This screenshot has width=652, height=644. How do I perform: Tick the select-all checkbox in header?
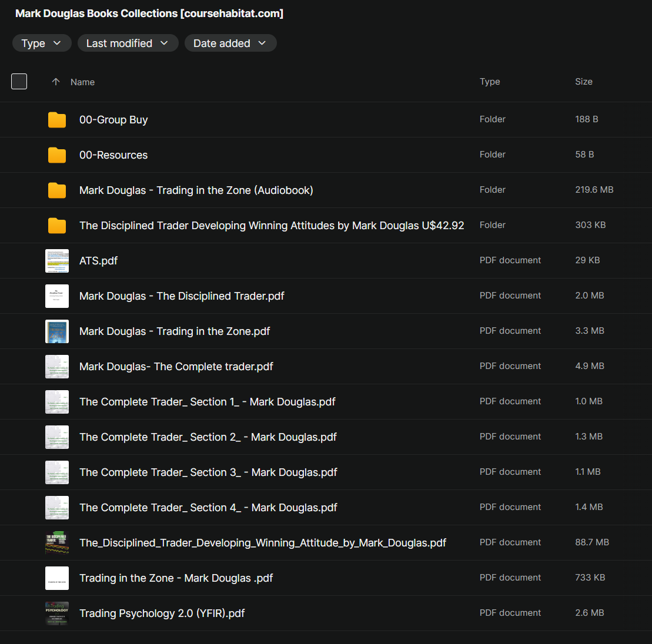click(x=19, y=82)
